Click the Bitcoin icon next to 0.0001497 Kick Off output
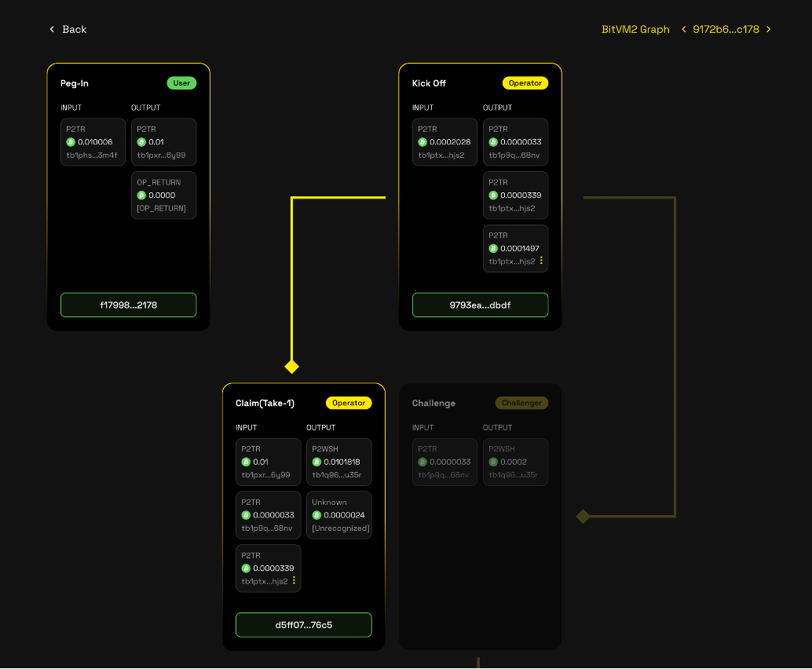Viewport: 812px width, 669px height. pyautogui.click(x=492, y=248)
